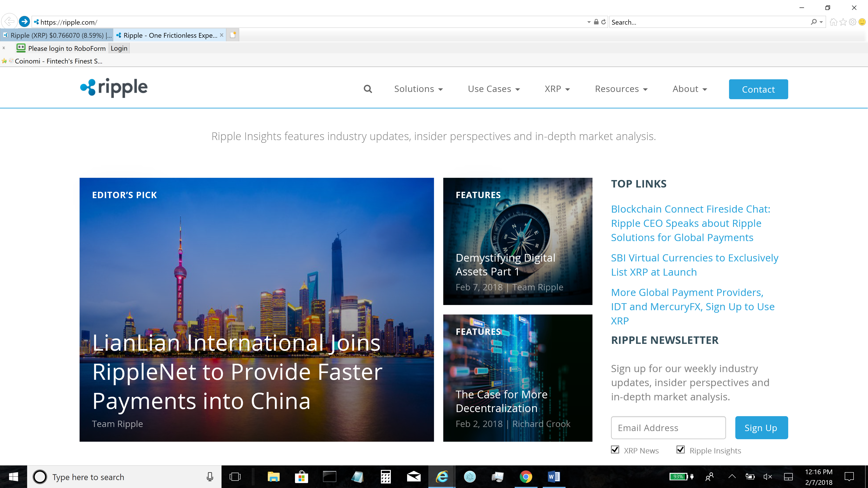Switch to the 'Ripple (XRP) $0.766070' tab

pos(57,35)
